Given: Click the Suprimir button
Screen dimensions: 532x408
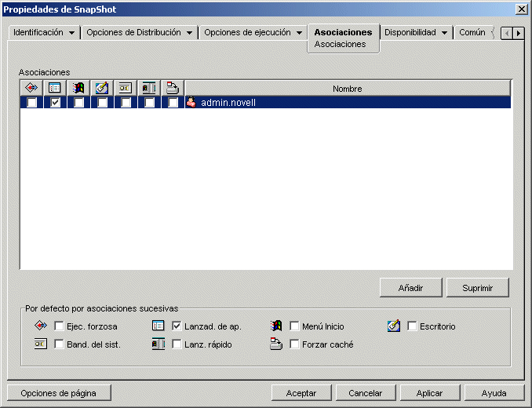Looking at the screenshot, I should pyautogui.click(x=477, y=288).
